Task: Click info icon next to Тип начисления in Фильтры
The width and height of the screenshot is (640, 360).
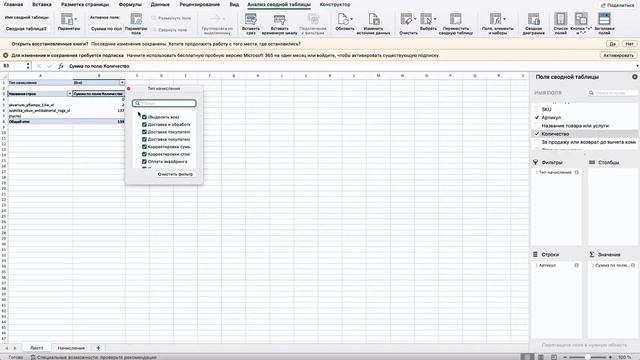Action: coord(577,172)
